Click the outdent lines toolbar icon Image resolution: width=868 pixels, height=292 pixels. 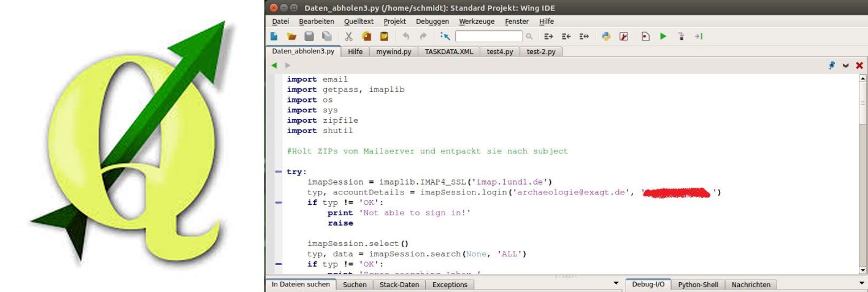coord(563,37)
